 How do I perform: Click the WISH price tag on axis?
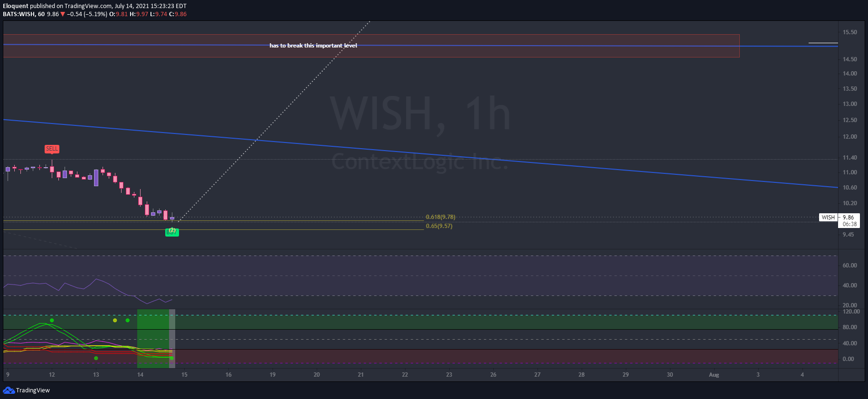(828, 218)
